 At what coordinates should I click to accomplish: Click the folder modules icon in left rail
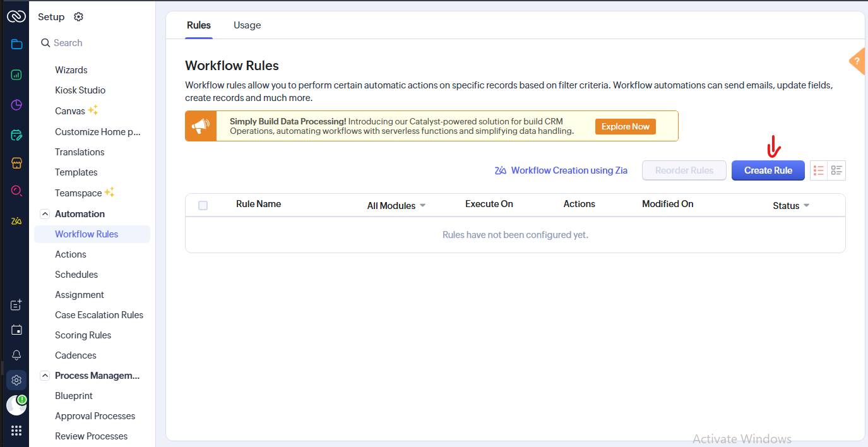[16, 44]
